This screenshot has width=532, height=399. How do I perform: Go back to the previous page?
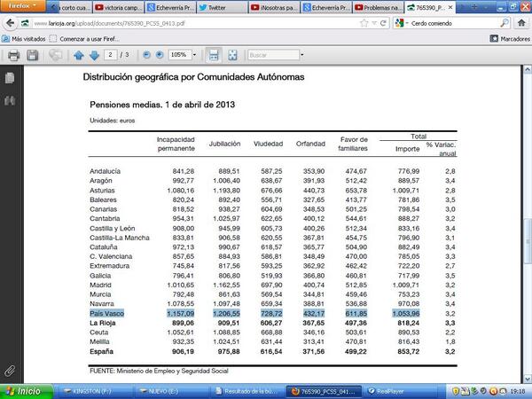(10, 23)
